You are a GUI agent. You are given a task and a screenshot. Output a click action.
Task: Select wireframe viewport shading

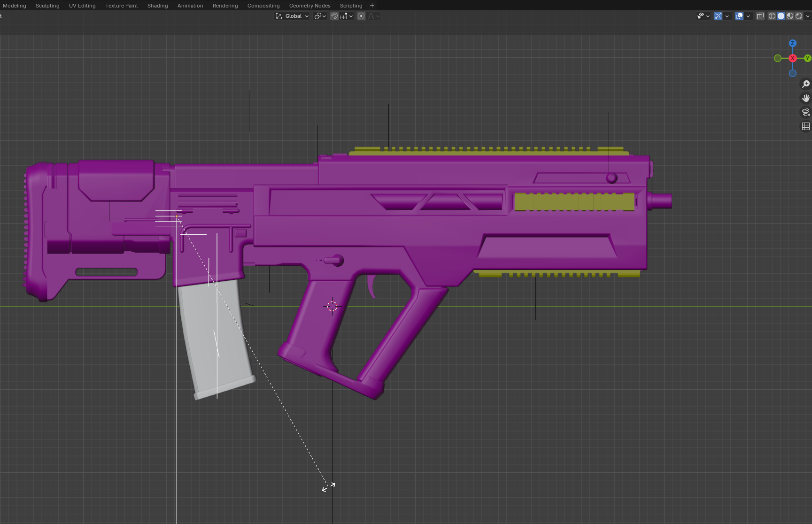(772, 16)
